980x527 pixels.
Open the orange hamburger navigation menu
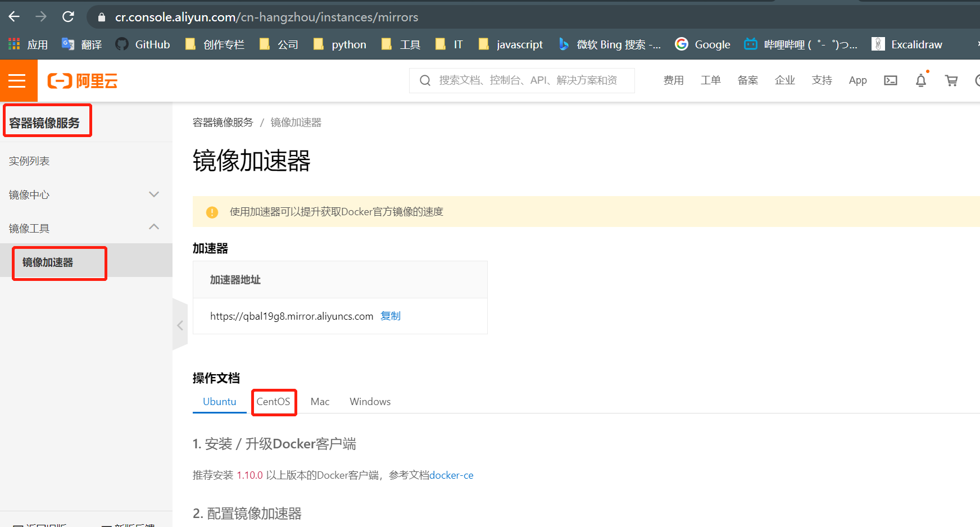coord(17,81)
